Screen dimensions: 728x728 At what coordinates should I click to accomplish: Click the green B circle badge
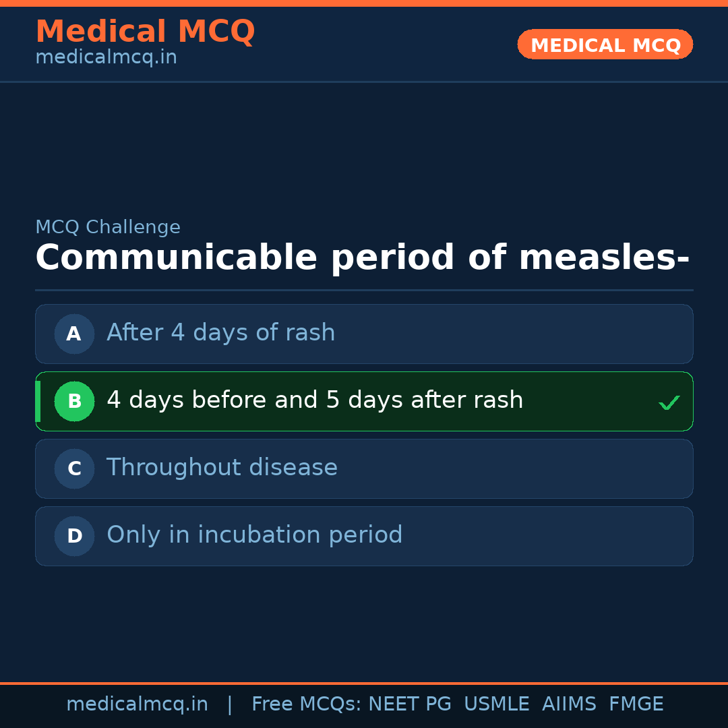(x=74, y=401)
